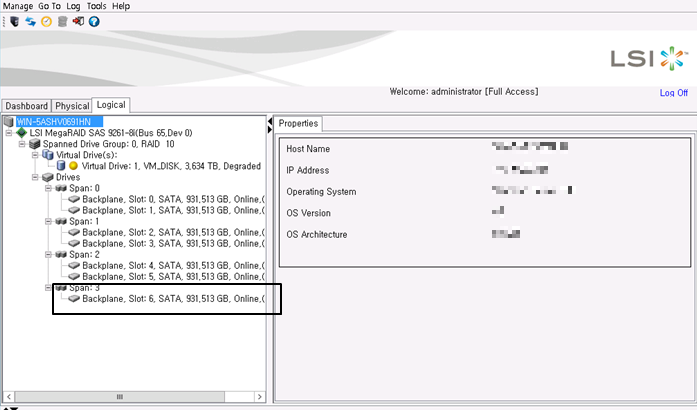This screenshot has height=410, width=697.
Task: Click the orange clock toolbar icon
Action: click(x=46, y=21)
